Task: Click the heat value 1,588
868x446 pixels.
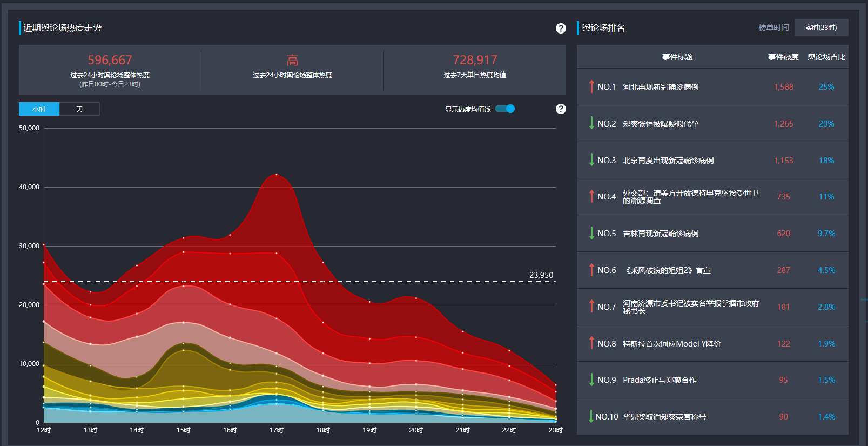Action: pyautogui.click(x=783, y=87)
